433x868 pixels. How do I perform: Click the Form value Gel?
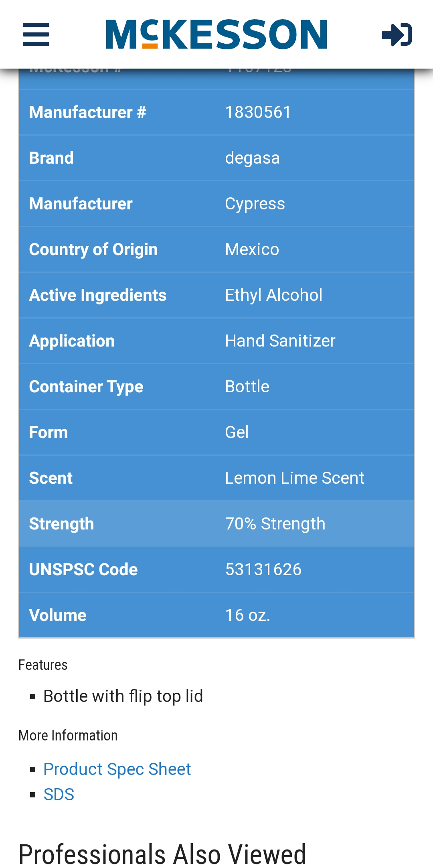coord(237,432)
